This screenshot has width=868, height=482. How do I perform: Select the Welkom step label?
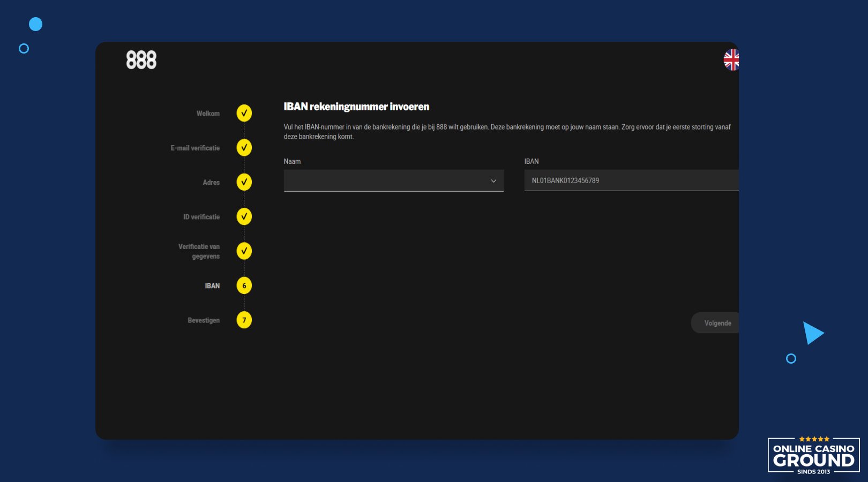[208, 114]
